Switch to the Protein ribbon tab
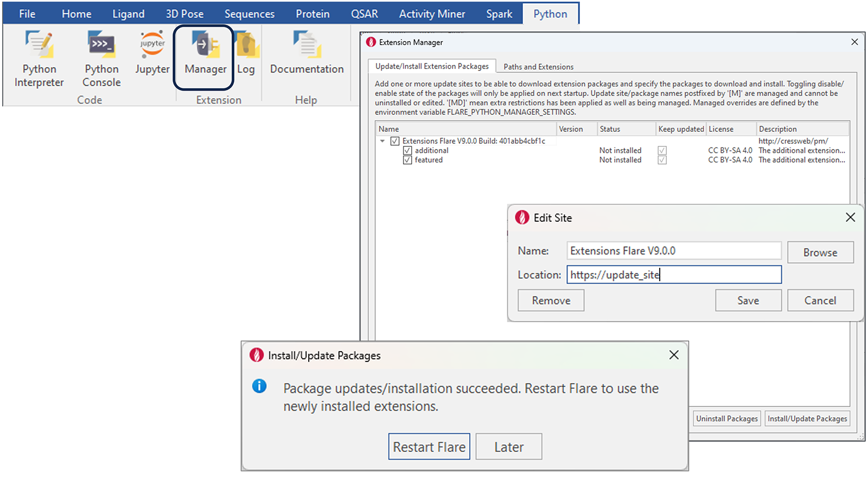The height and width of the screenshot is (478, 868). (312, 14)
